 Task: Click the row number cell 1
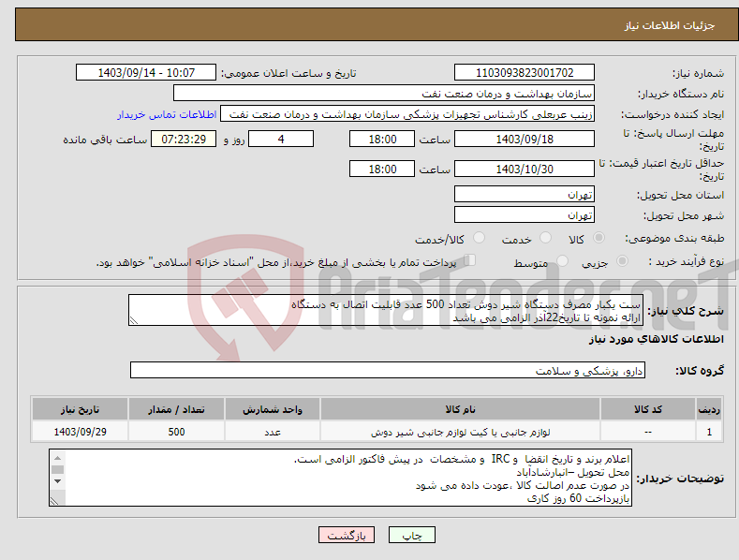click(x=709, y=432)
